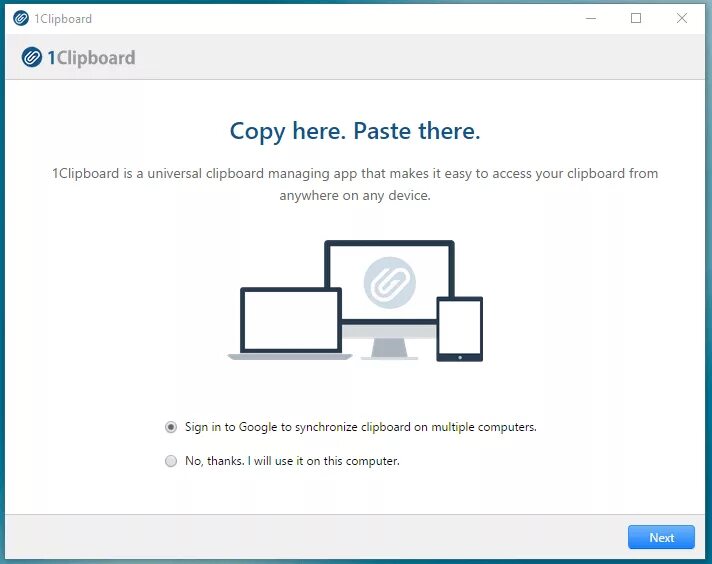Choose the No, thanks radio option

click(171, 461)
